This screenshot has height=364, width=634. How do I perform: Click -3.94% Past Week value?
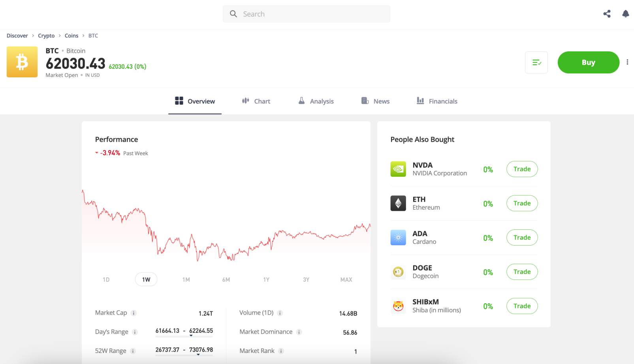coord(110,153)
